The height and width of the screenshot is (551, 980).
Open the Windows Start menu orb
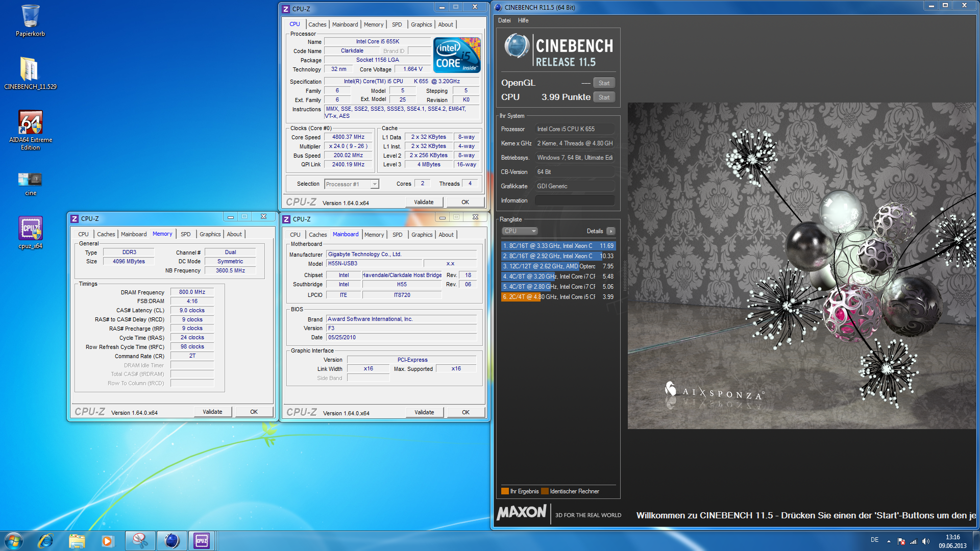click(13, 541)
